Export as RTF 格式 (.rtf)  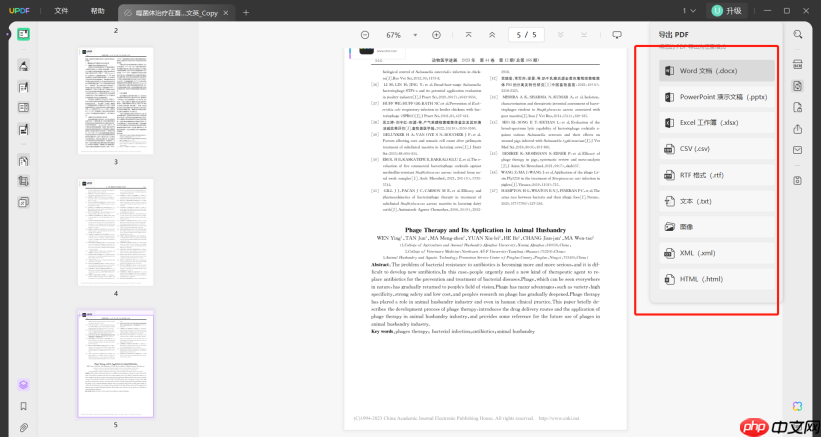pos(716,175)
